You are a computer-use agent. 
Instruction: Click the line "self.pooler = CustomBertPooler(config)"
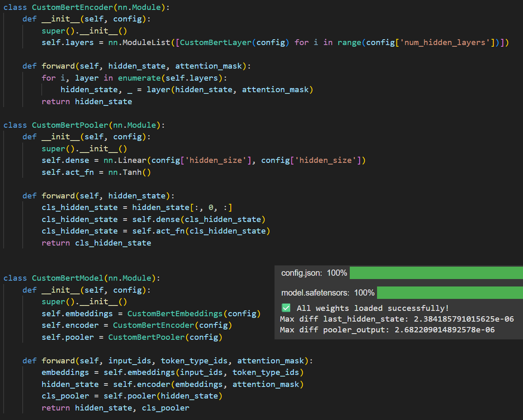point(132,337)
